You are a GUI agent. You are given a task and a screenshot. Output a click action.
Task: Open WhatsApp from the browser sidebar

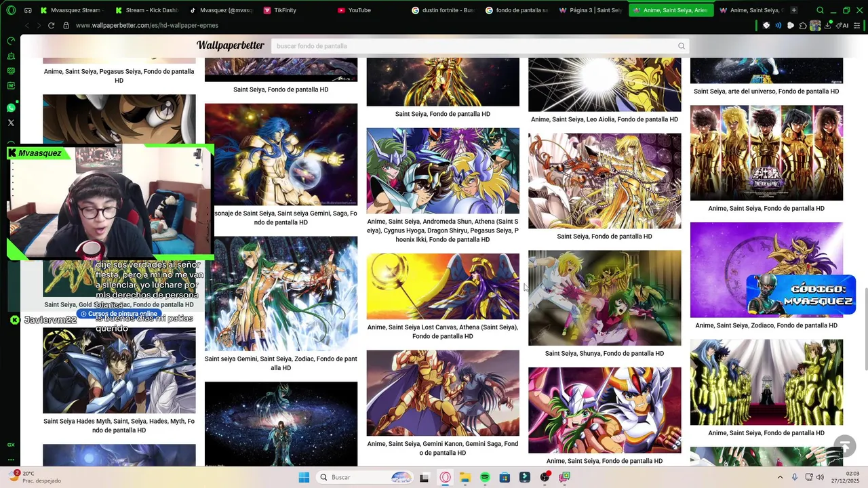coord(11,108)
